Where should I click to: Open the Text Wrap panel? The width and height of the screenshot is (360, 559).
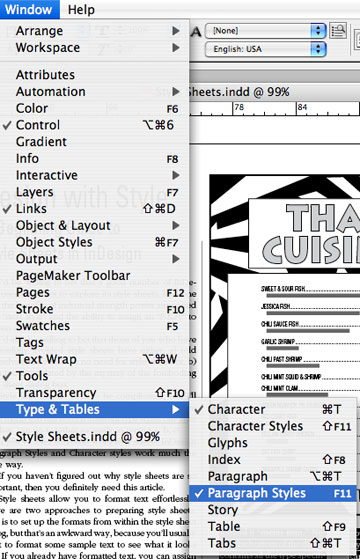pyautogui.click(x=94, y=360)
